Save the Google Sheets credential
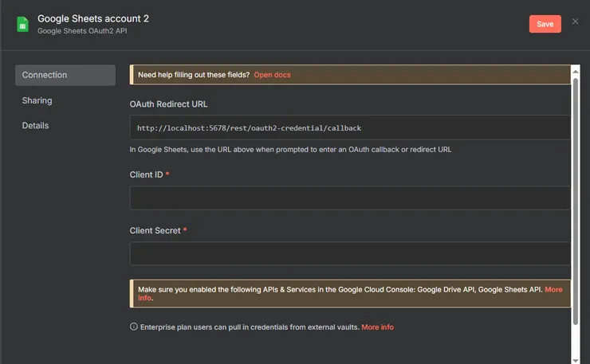The width and height of the screenshot is (590, 364). click(545, 24)
